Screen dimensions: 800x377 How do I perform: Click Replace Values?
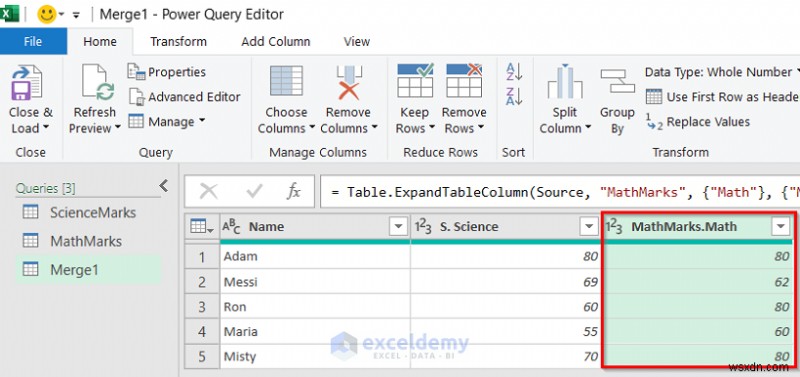point(697,122)
